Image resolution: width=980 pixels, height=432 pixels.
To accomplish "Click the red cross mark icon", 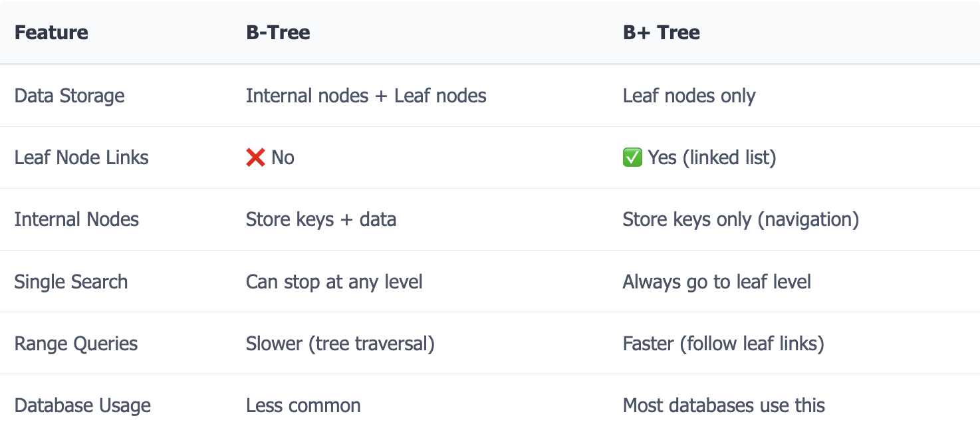I will (255, 158).
